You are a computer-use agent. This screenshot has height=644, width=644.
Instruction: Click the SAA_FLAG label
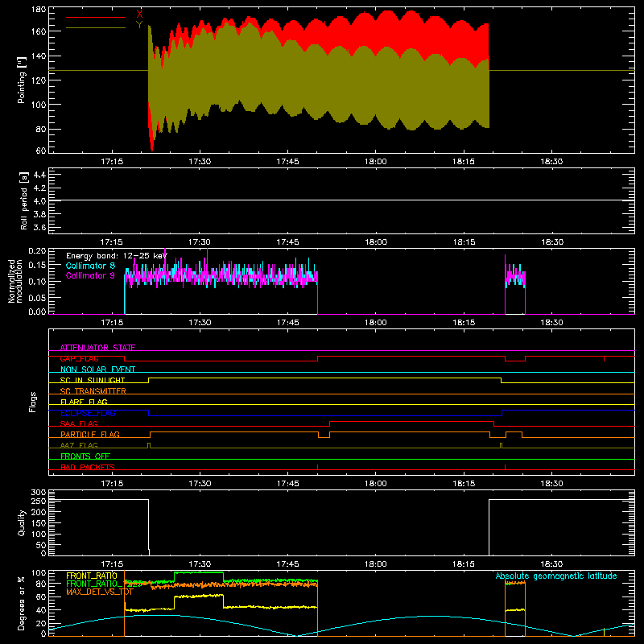[79, 423]
